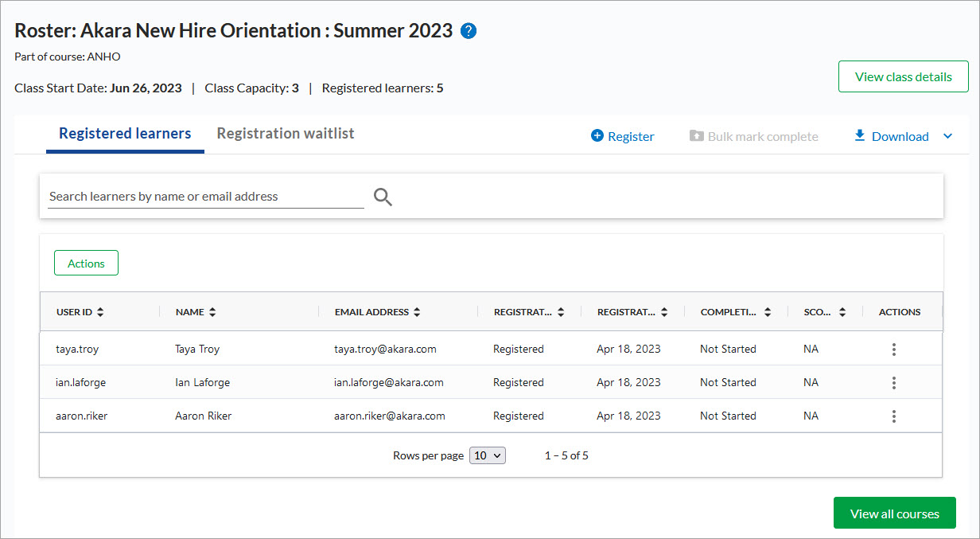The height and width of the screenshot is (539, 980).
Task: Click the Download link
Action: (x=892, y=136)
